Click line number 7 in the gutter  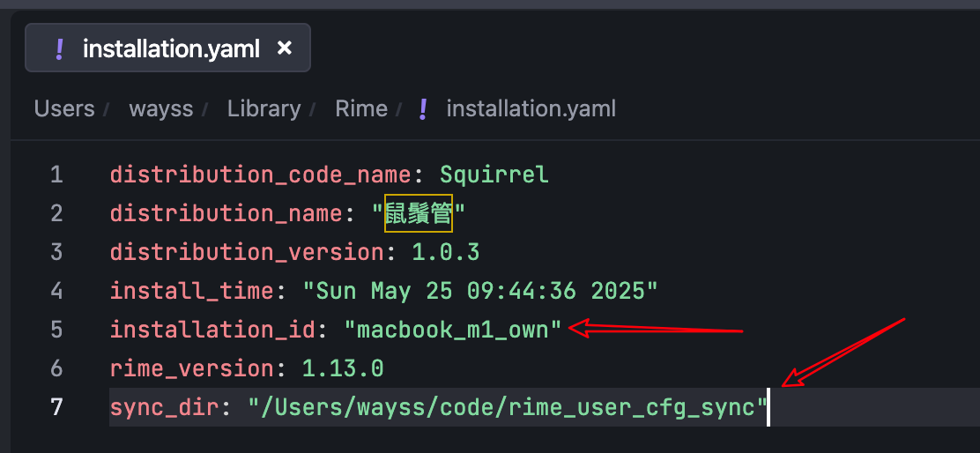tap(57, 407)
